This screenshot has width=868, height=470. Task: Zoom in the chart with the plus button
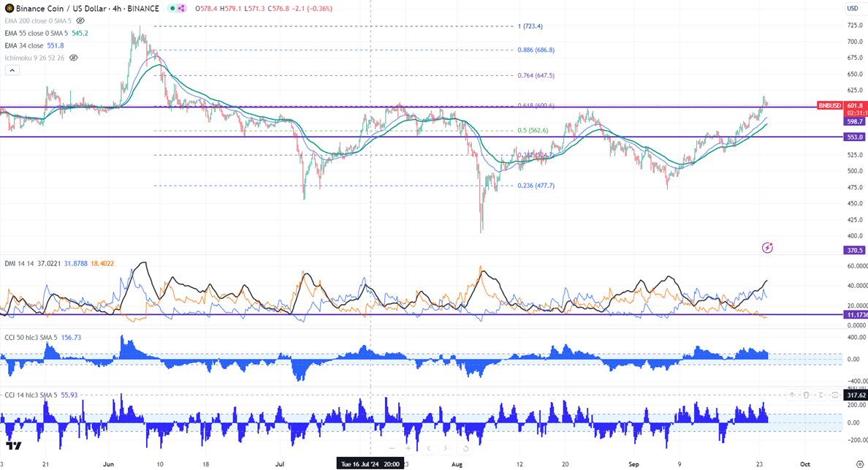click(x=408, y=448)
